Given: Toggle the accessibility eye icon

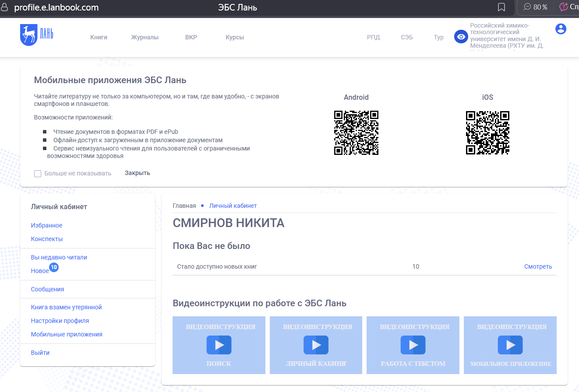Looking at the screenshot, I should (461, 37).
